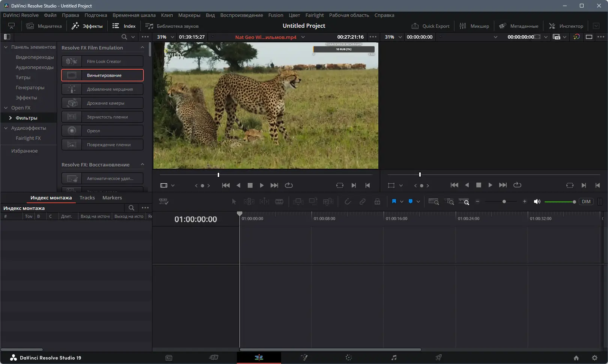Click the audio volume slider handle
The image size is (608, 364).
(x=574, y=202)
